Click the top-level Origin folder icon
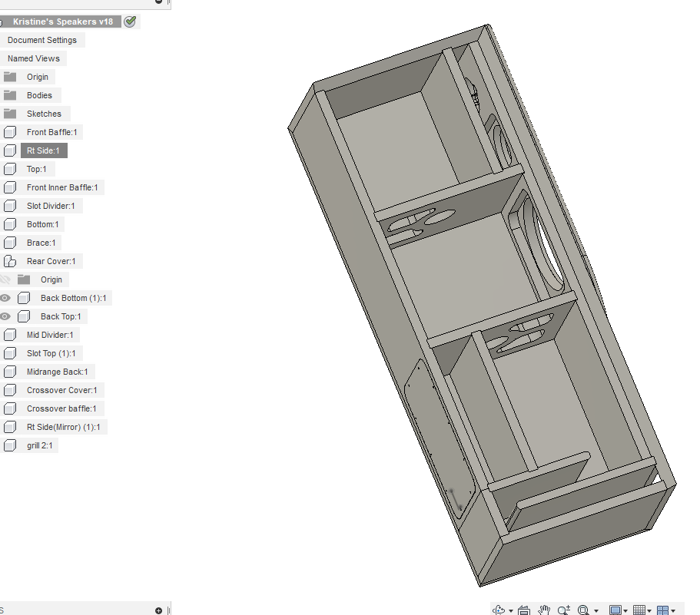The width and height of the screenshot is (700, 615). tap(10, 77)
